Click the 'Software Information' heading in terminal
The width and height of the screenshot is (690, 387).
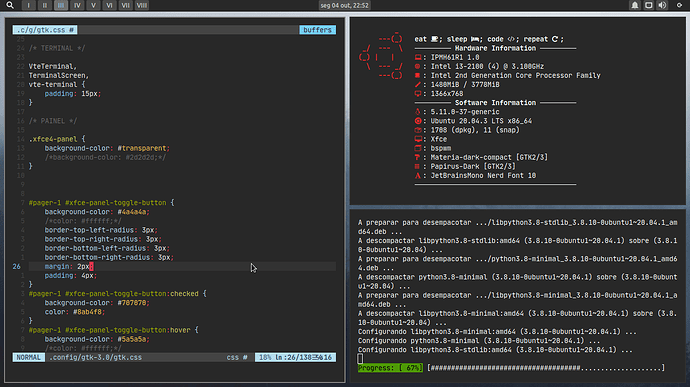coord(495,103)
